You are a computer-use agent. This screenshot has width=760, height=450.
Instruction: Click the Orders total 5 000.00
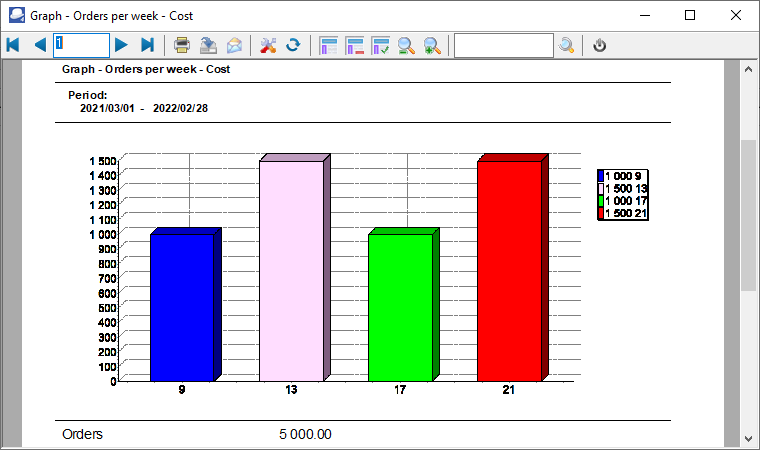click(305, 434)
